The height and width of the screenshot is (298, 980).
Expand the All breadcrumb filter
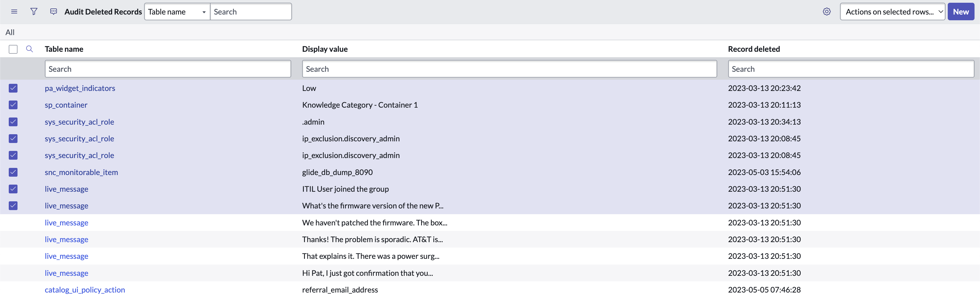10,32
